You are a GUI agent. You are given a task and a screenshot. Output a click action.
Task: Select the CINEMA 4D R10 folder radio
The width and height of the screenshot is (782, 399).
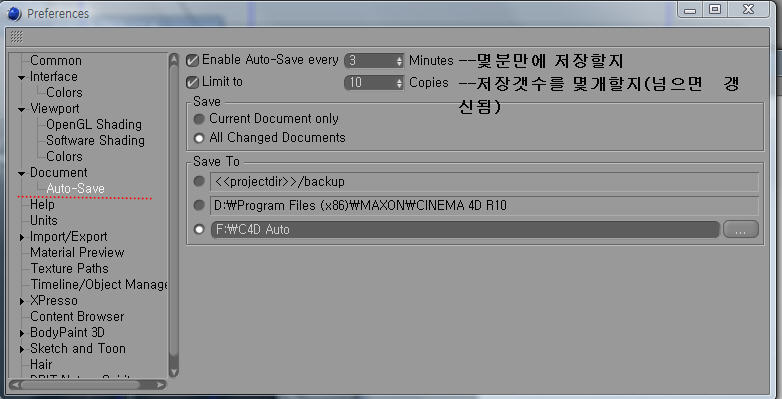point(199,205)
